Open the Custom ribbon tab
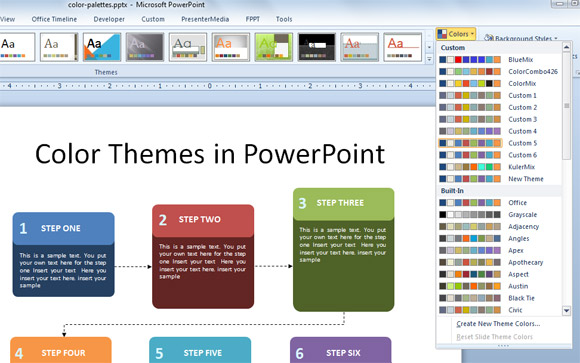The height and width of the screenshot is (363, 580). click(x=153, y=19)
